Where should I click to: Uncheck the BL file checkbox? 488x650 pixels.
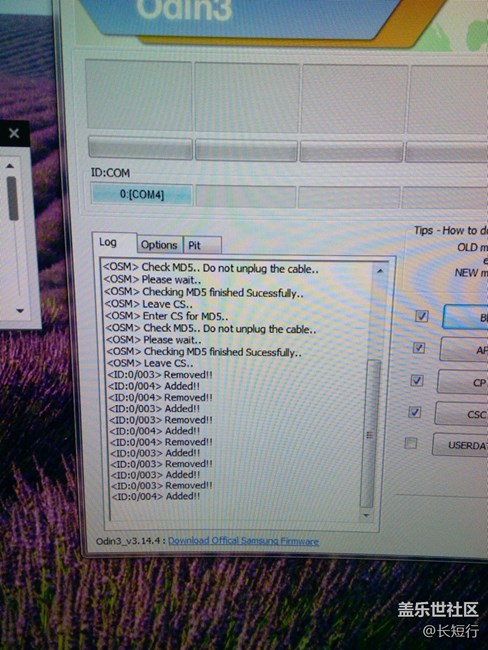point(422,316)
